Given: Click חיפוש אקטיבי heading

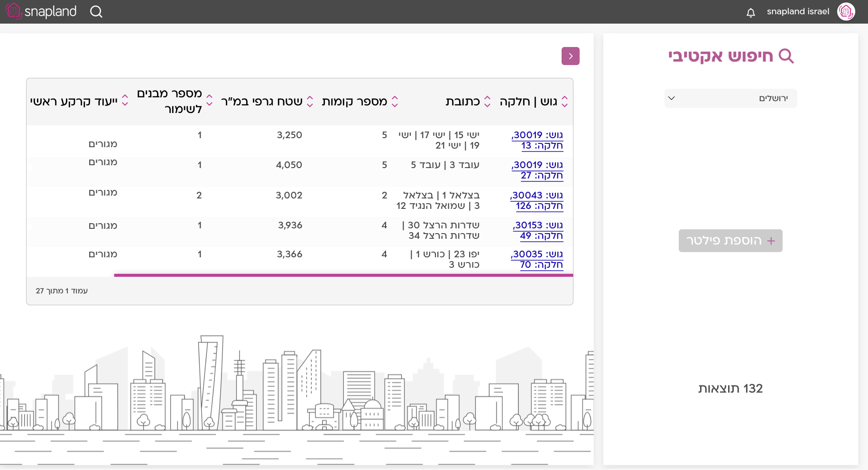Looking at the screenshot, I should (x=720, y=56).
